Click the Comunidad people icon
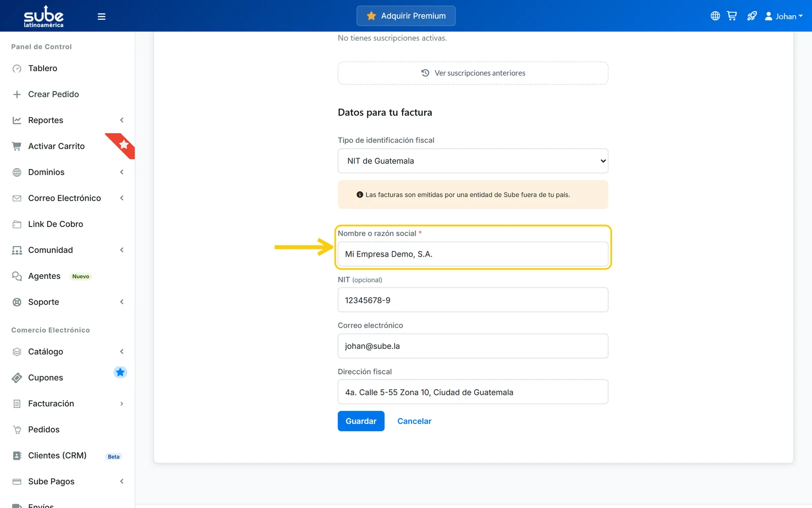Viewport: 812px width, 508px height. pyautogui.click(x=17, y=250)
